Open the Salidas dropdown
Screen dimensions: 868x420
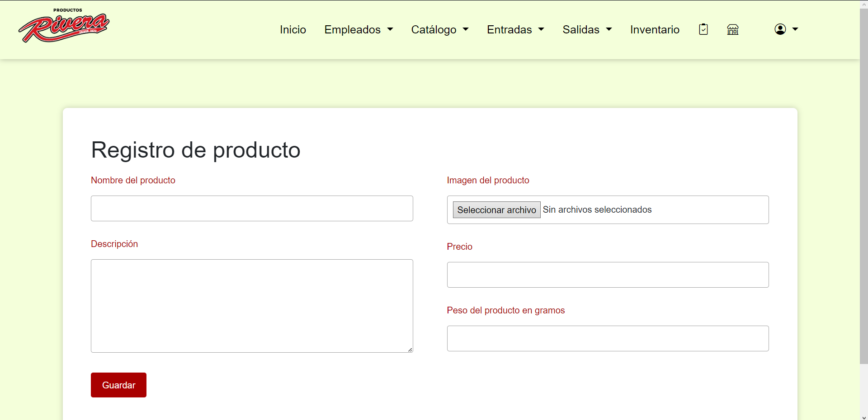pyautogui.click(x=587, y=29)
